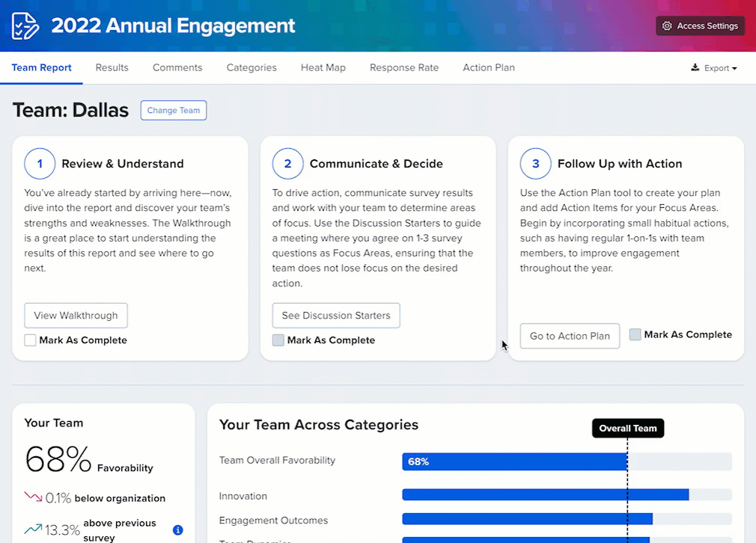756x543 pixels.
Task: Click the blue info icon near previous survey
Action: pyautogui.click(x=178, y=530)
